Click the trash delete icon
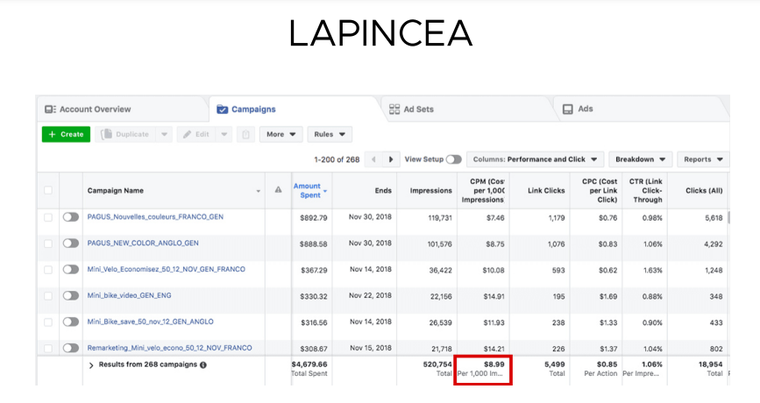This screenshot has height=403, width=760. 246,134
